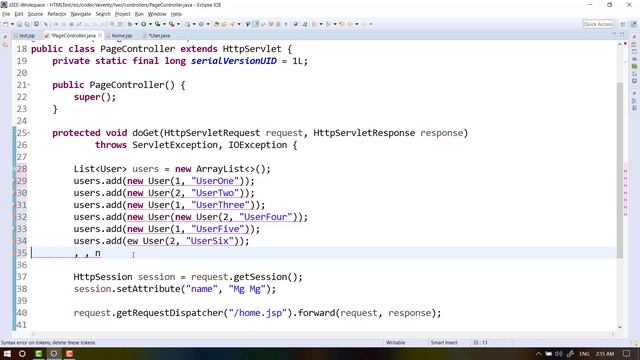Click the Eclipse icon in the taskbar

(x=54, y=353)
